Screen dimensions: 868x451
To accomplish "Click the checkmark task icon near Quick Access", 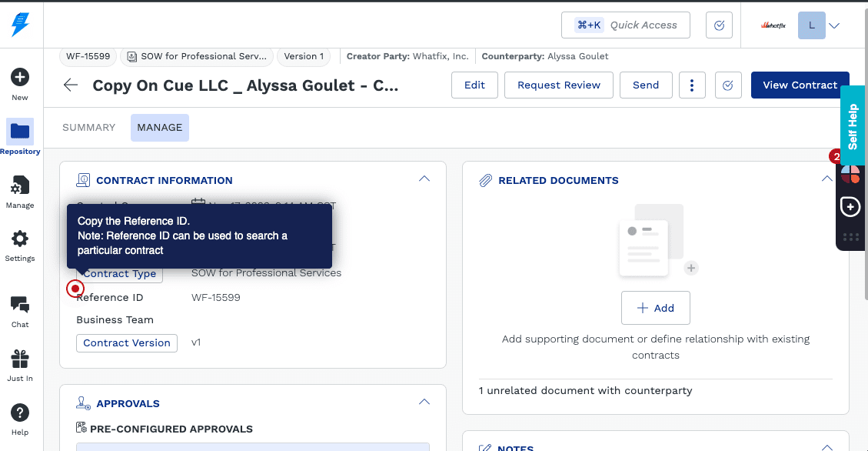I will (x=719, y=25).
